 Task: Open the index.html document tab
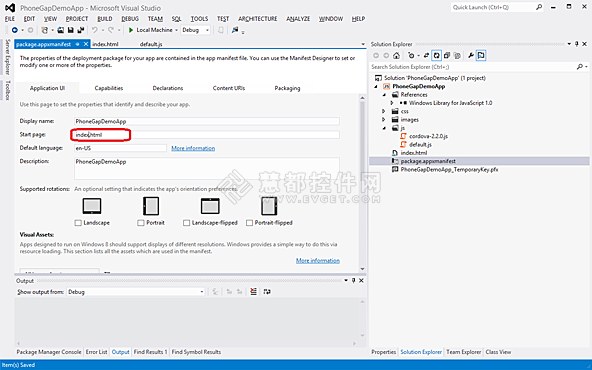[x=105, y=45]
